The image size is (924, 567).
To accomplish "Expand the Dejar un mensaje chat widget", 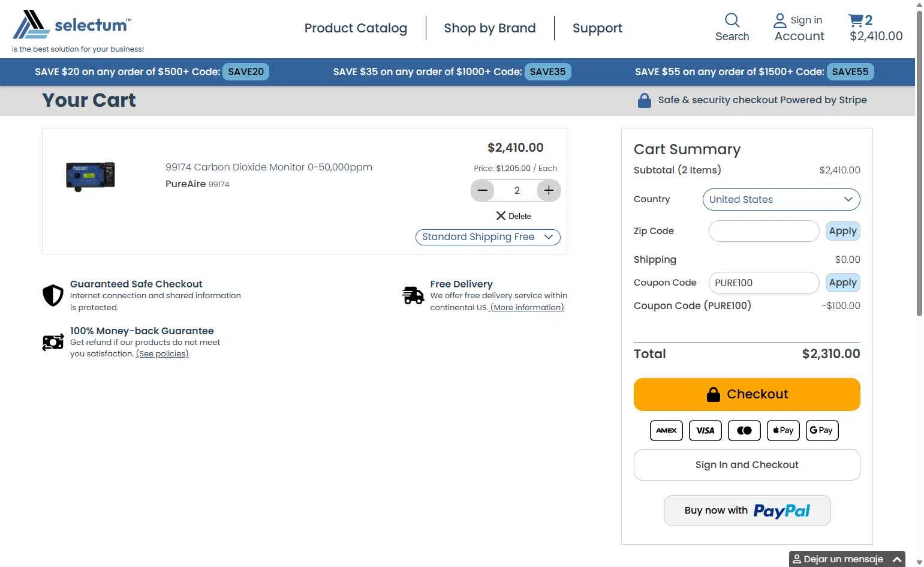I will click(x=847, y=559).
